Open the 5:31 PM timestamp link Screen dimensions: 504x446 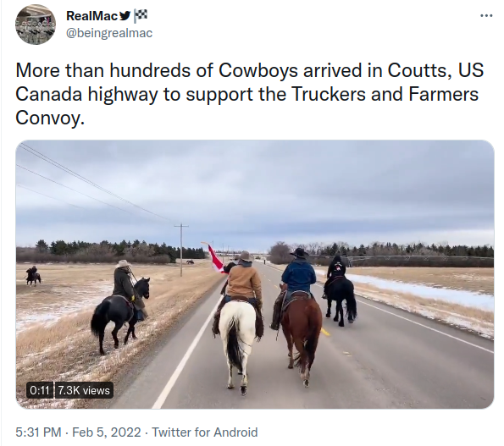pos(38,432)
